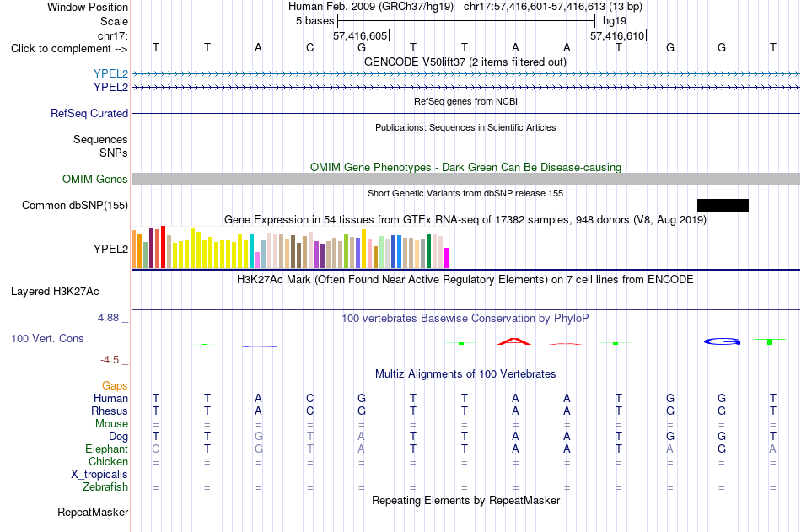This screenshot has width=801, height=532.
Task: Select the Dog species label
Action: tap(119, 437)
